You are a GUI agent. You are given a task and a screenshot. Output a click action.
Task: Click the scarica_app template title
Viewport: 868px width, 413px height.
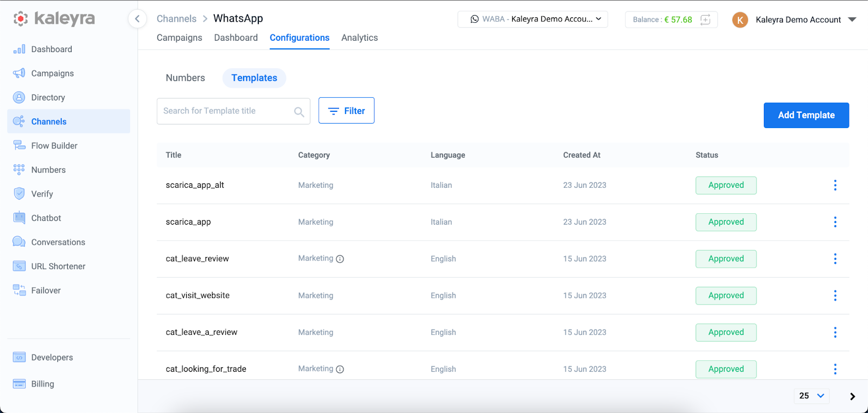[x=188, y=222]
